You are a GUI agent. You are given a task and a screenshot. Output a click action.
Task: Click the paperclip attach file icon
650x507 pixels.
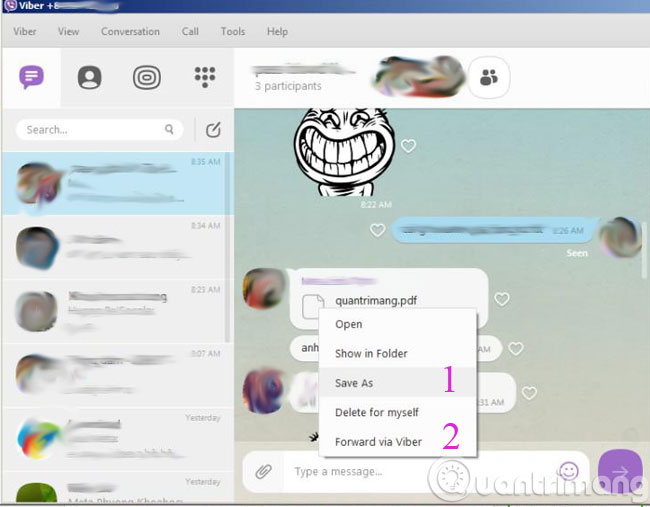coord(263,471)
